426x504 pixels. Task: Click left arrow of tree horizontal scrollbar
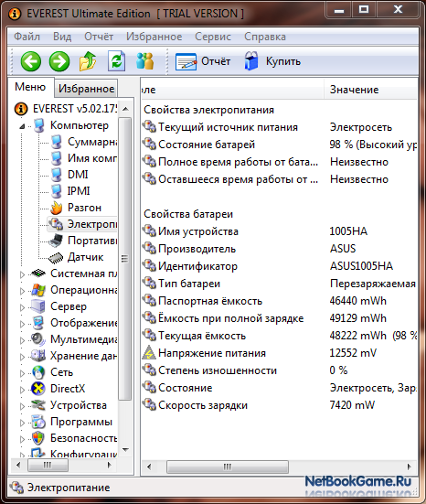[x=18, y=465]
